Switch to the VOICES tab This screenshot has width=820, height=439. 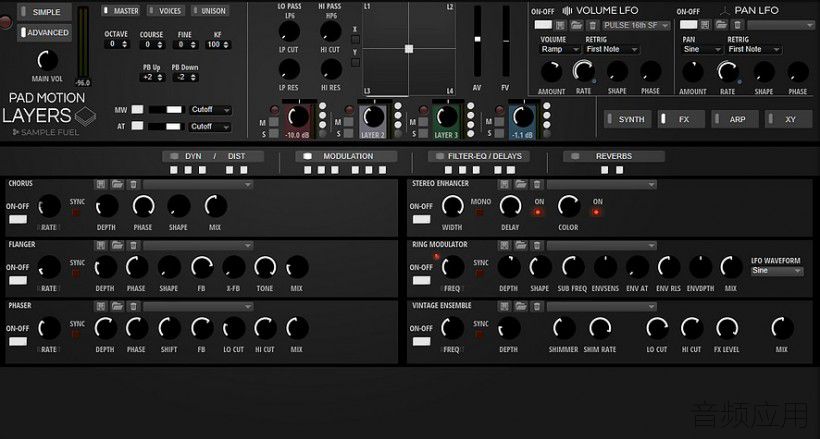(x=165, y=10)
